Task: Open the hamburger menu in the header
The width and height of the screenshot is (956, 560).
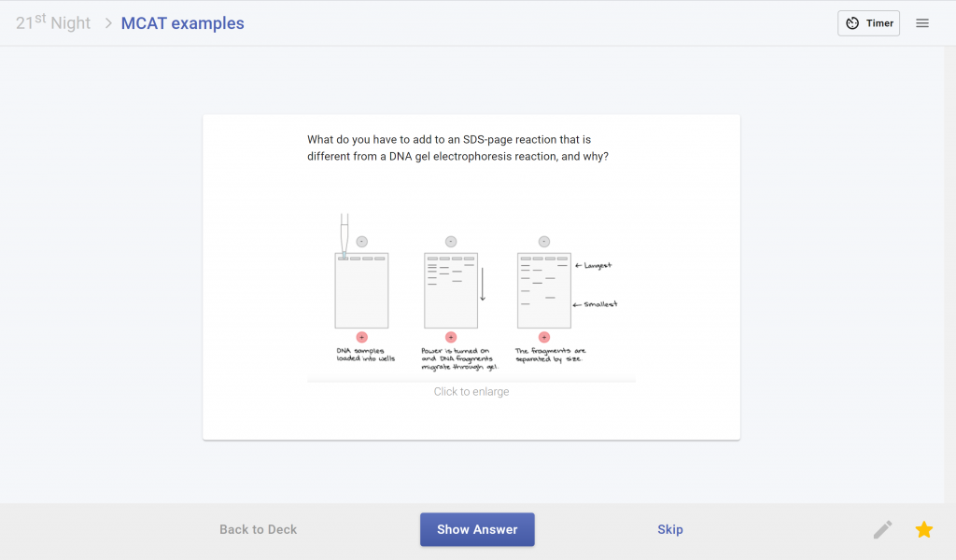Action: tap(921, 23)
